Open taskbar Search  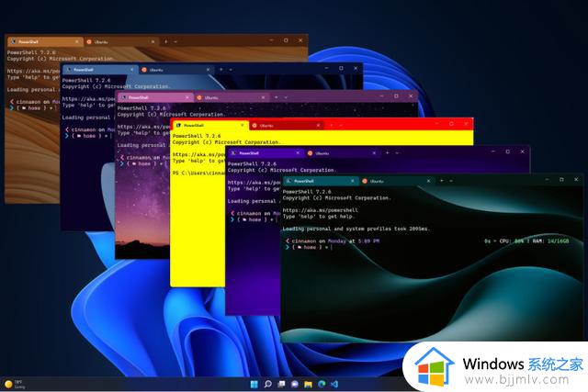point(267,384)
